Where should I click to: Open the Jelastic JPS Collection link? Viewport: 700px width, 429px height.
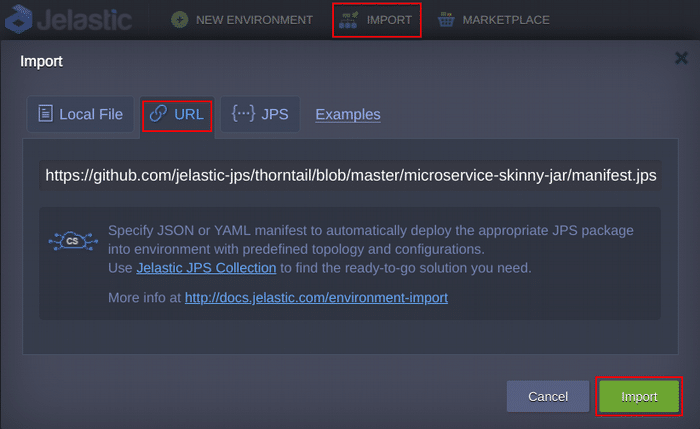coord(206,268)
